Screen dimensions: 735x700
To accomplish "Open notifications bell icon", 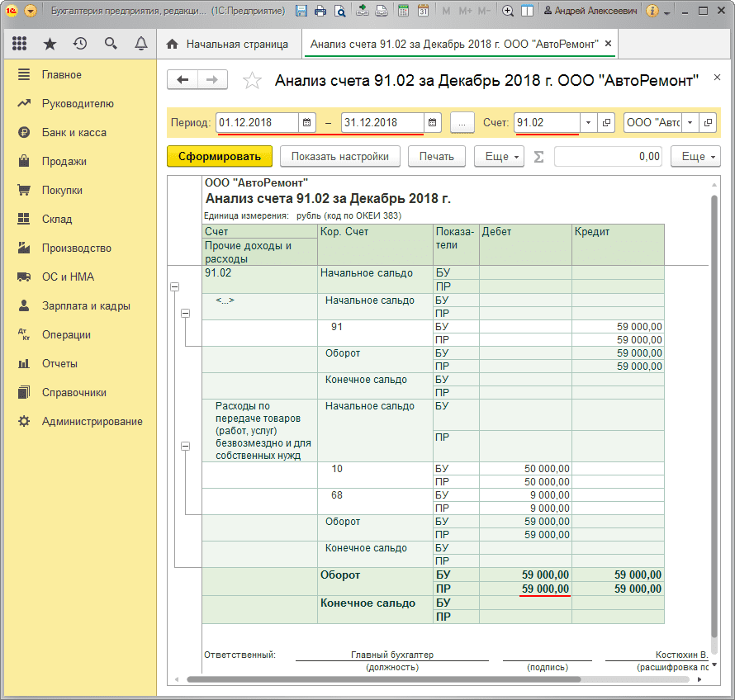I will point(141,44).
